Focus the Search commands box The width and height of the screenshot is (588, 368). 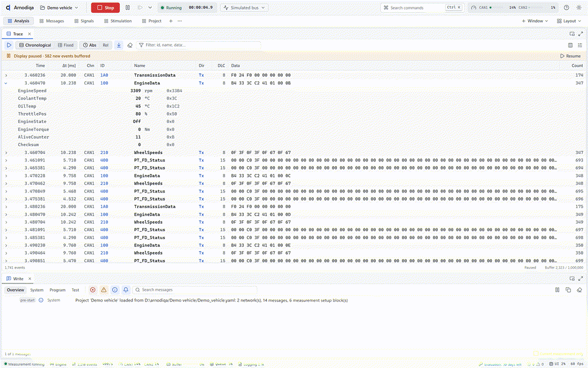pos(422,7)
